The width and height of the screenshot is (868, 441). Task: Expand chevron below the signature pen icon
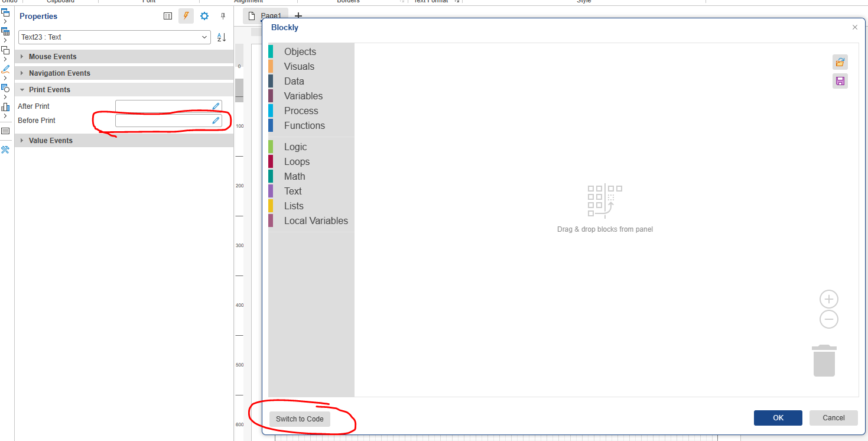(5, 78)
